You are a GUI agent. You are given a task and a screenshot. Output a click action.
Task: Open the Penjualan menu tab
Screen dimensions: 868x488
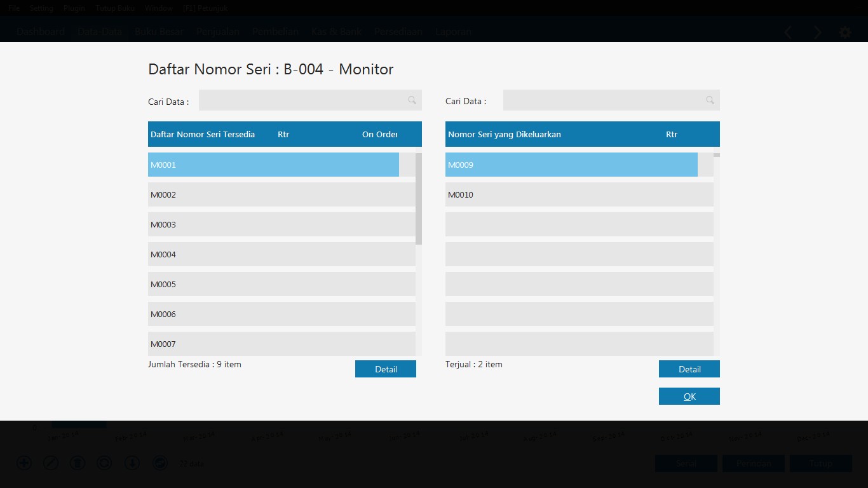click(218, 32)
